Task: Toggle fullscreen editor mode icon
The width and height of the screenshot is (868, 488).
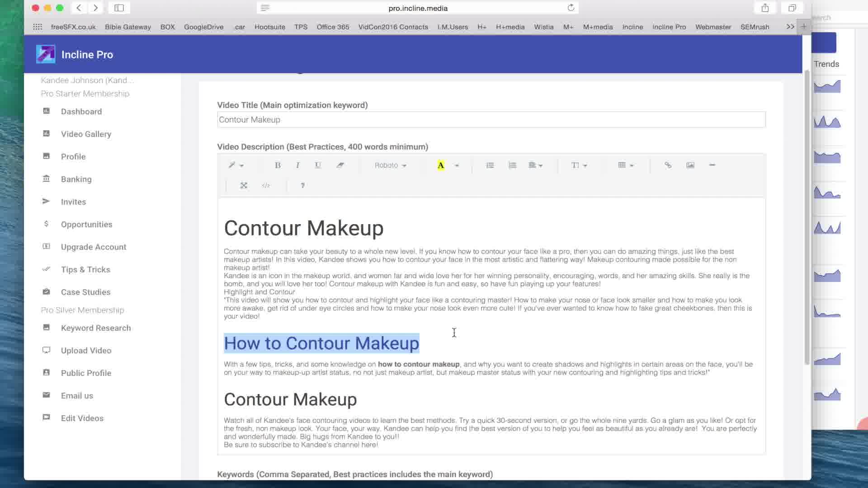Action: [244, 186]
